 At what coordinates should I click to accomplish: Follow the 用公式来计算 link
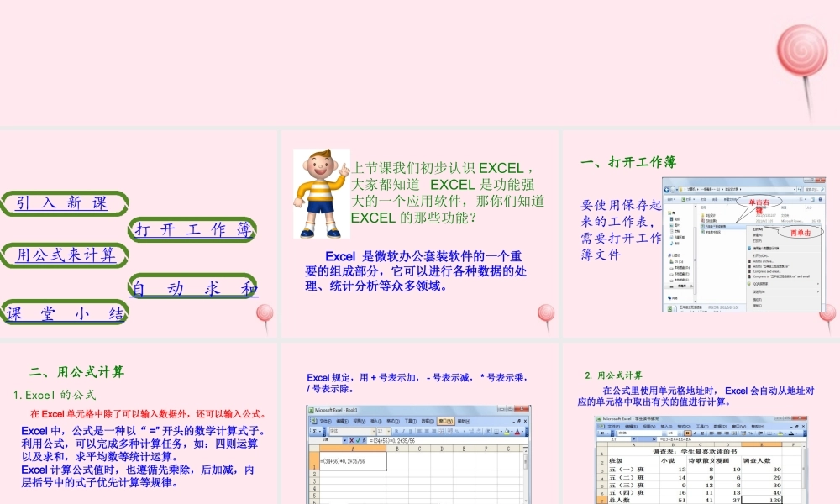click(x=66, y=255)
